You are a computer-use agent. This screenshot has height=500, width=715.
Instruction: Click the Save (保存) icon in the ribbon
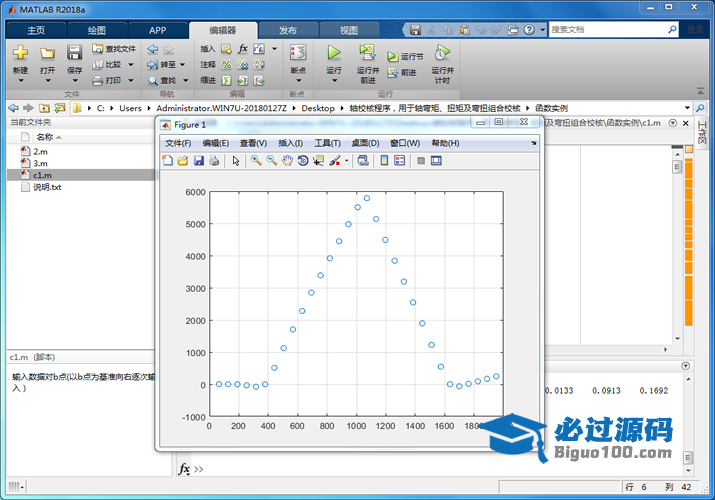pyautogui.click(x=75, y=52)
